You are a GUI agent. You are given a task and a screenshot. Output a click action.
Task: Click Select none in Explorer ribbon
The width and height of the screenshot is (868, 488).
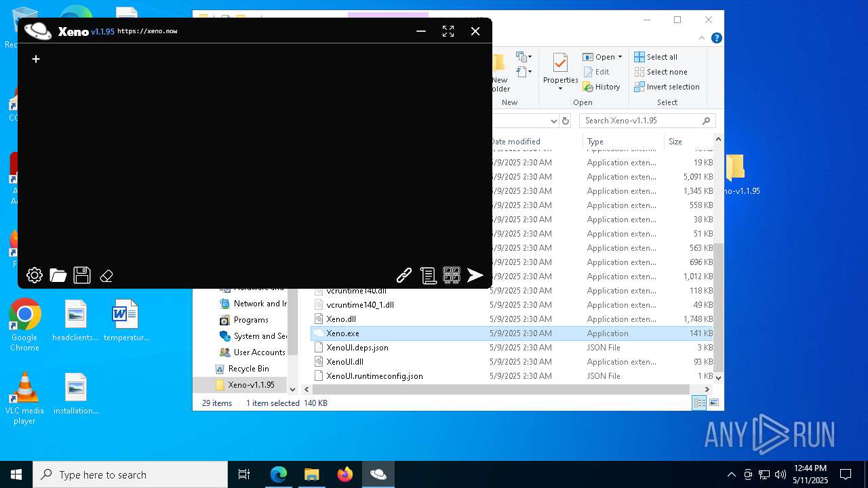click(x=661, y=72)
